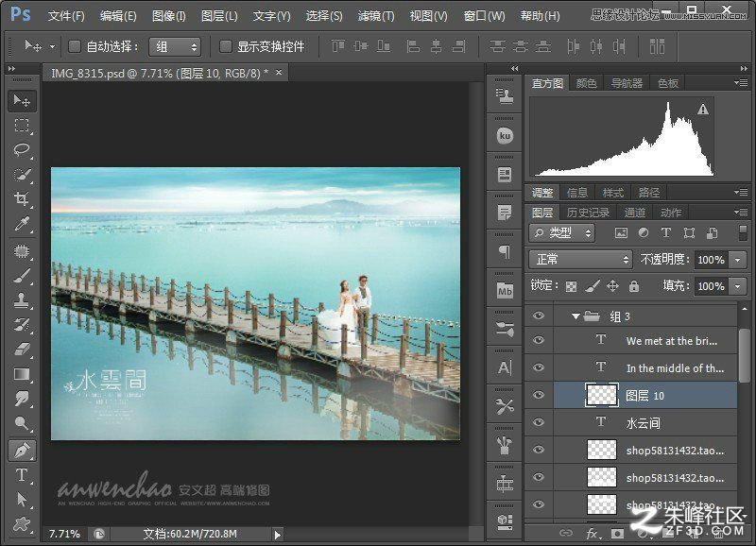Select the Eraser tool
The image size is (756, 546).
[22, 350]
